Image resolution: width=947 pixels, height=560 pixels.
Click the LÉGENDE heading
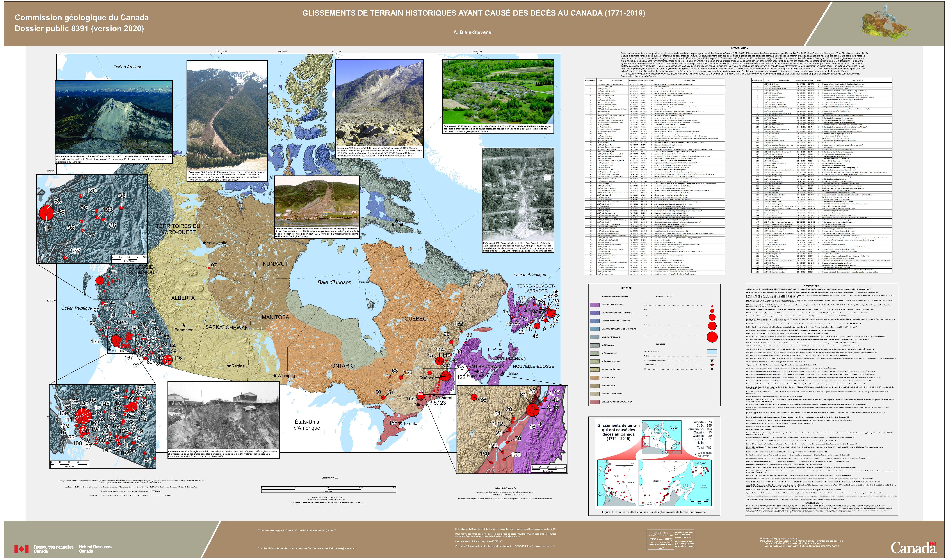[626, 288]
